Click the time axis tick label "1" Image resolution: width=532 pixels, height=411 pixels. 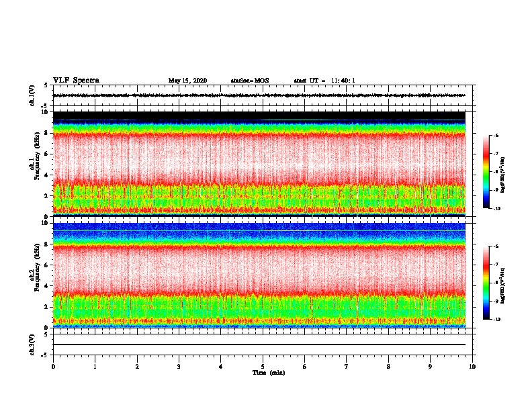pyautogui.click(x=95, y=367)
